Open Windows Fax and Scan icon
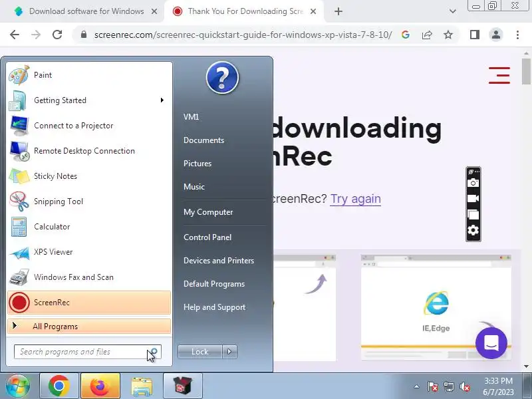The height and width of the screenshot is (399, 532). (x=19, y=277)
